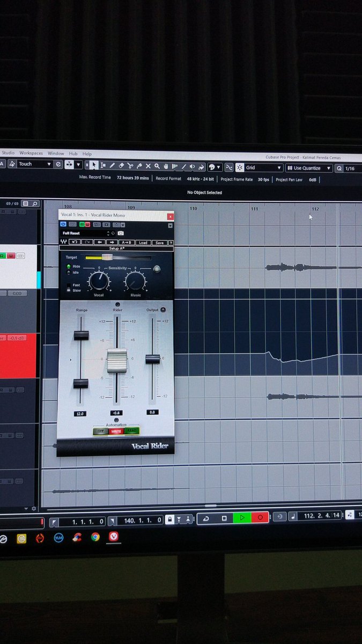Select the Erase tool
The image size is (362, 644).
[x=121, y=166]
